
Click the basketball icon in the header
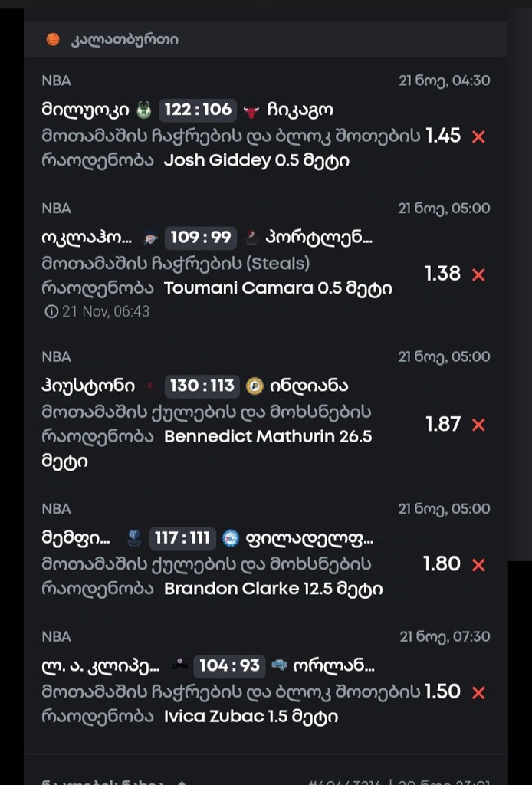(x=53, y=40)
